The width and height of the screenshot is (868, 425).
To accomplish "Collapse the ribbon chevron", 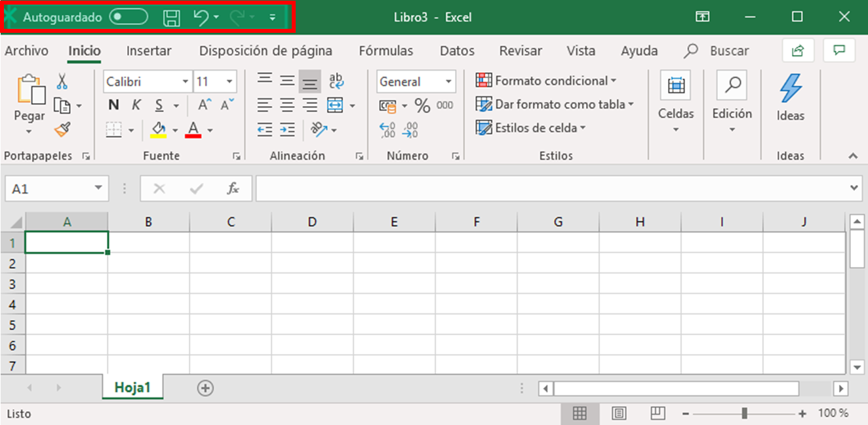I will click(x=853, y=156).
